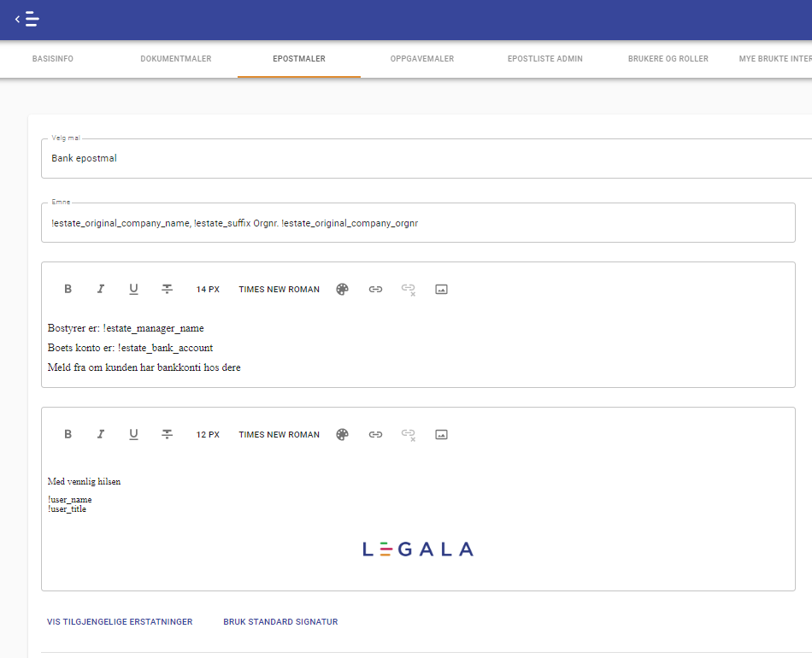Insert link in the email body editor

pyautogui.click(x=375, y=289)
